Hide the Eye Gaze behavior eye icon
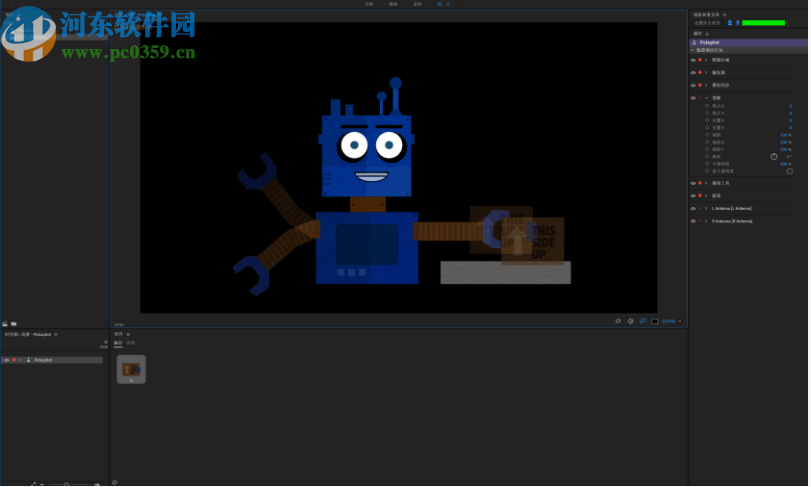 (693, 196)
